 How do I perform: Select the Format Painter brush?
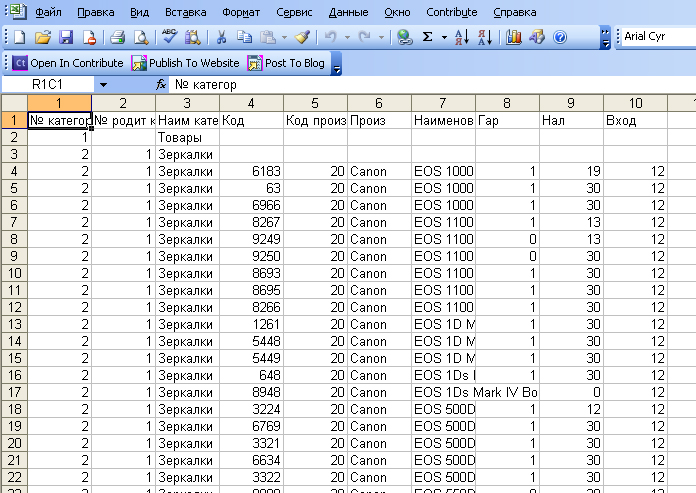tap(302, 37)
